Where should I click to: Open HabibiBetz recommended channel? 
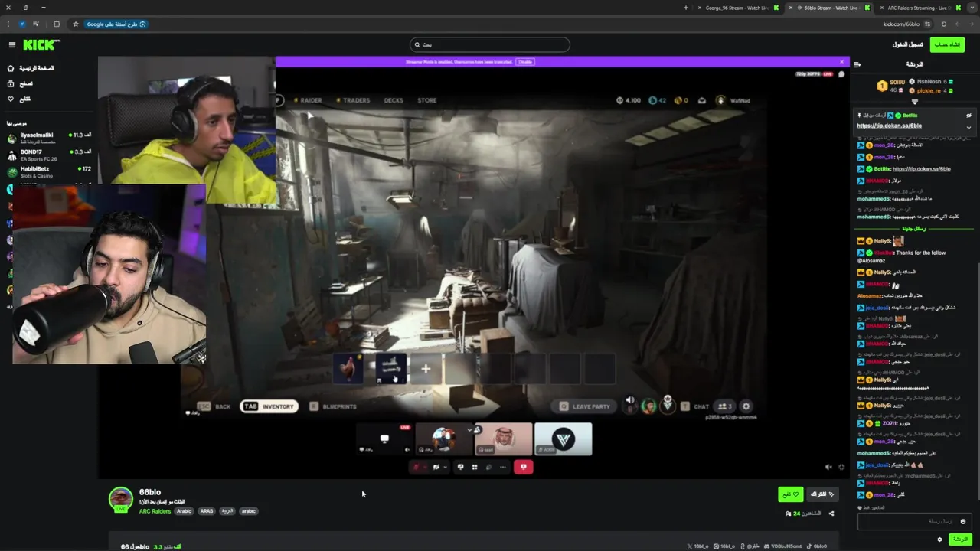pos(47,172)
